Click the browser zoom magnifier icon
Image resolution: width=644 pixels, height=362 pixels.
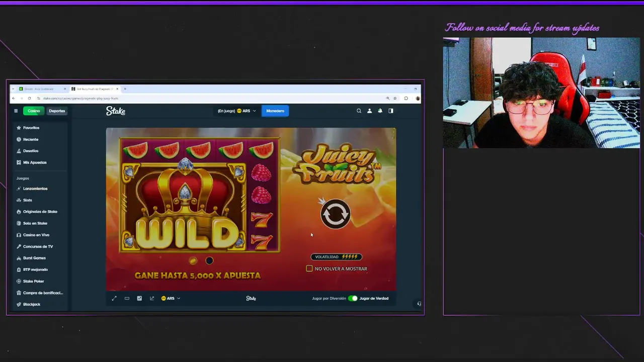point(387,99)
